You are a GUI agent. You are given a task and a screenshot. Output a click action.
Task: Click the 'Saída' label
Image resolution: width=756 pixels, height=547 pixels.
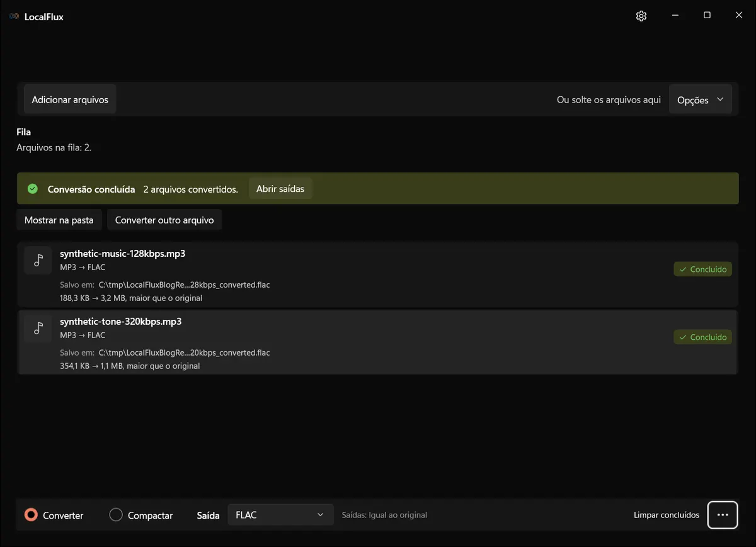click(x=209, y=515)
